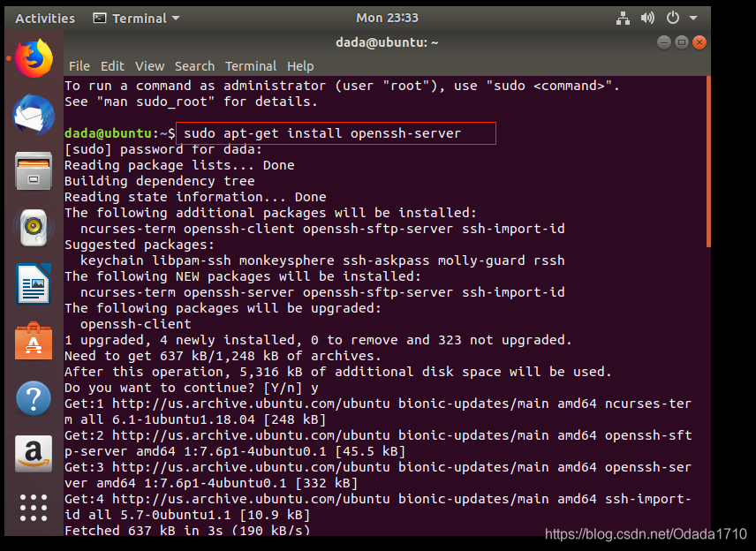
Task: Open the Terminal menu in the menubar
Action: [251, 66]
